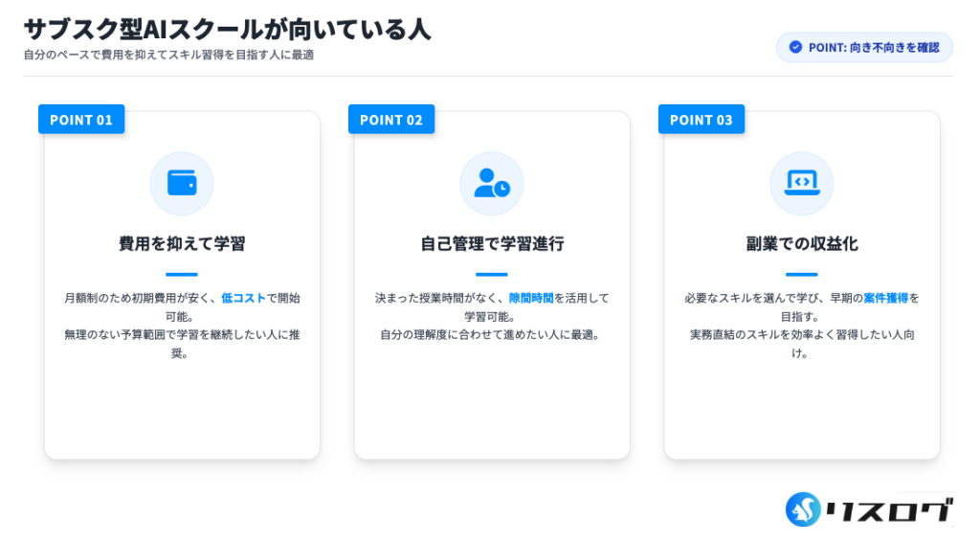
Task: Click the user-clock icon in POINT 02
Action: [x=492, y=183]
